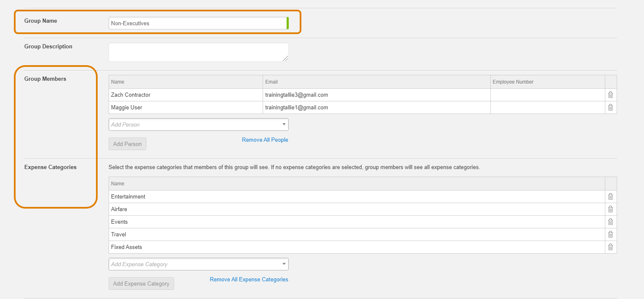Remove the Travel expense category

610,235
